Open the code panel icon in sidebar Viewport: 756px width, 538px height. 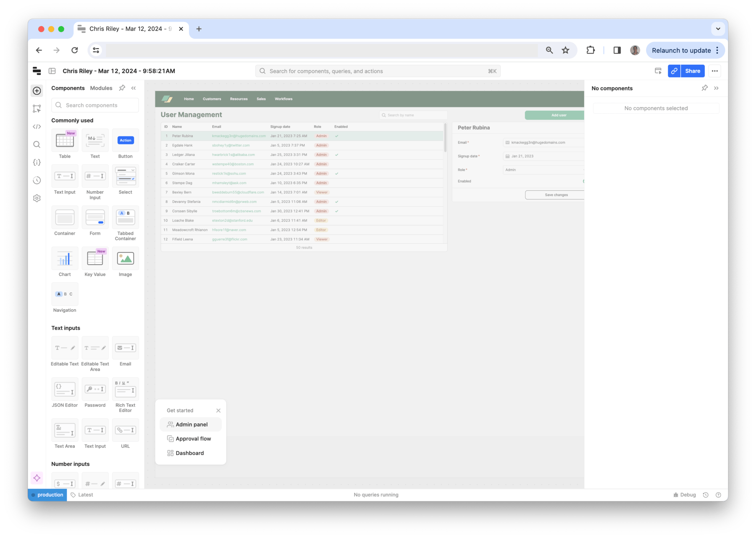click(x=37, y=126)
